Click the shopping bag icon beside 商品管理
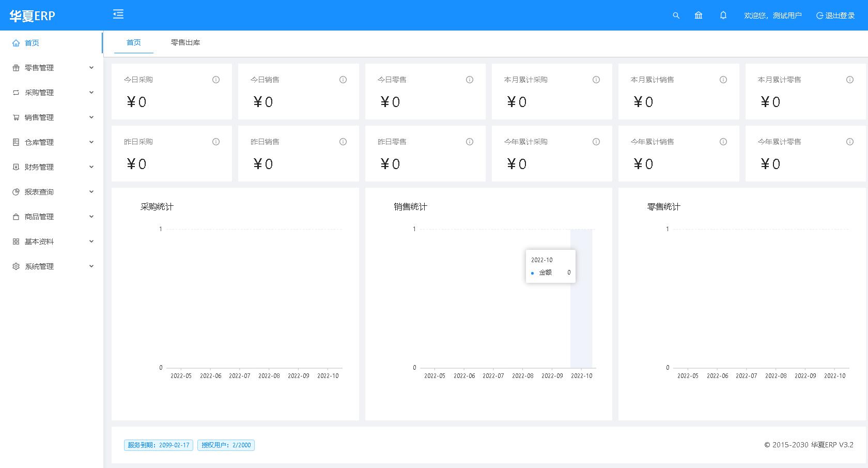Image resolution: width=868 pixels, height=468 pixels. [16, 217]
